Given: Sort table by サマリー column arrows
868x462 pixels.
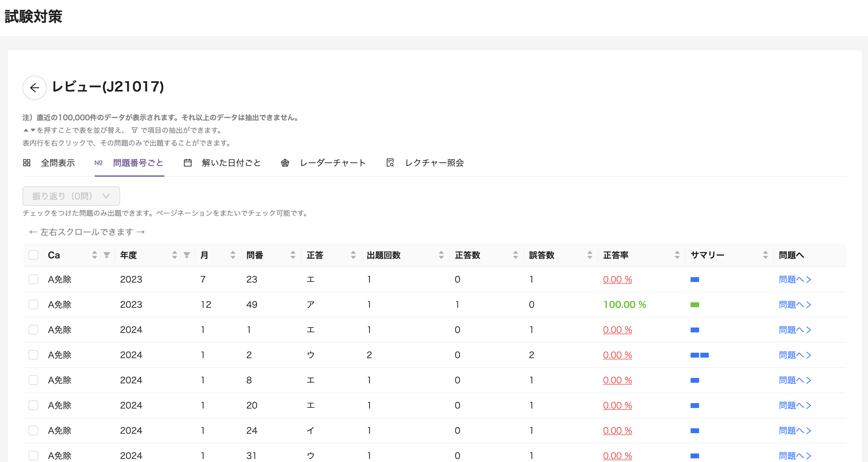Looking at the screenshot, I should pyautogui.click(x=765, y=255).
